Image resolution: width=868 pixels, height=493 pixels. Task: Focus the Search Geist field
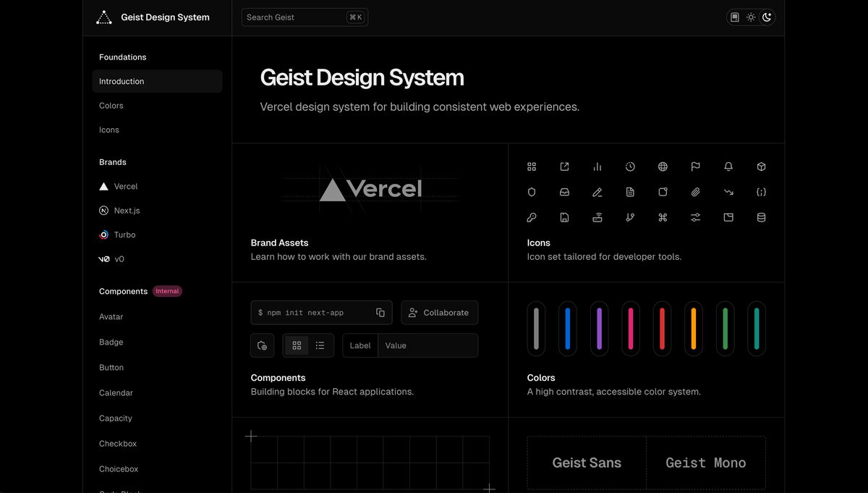coord(305,17)
